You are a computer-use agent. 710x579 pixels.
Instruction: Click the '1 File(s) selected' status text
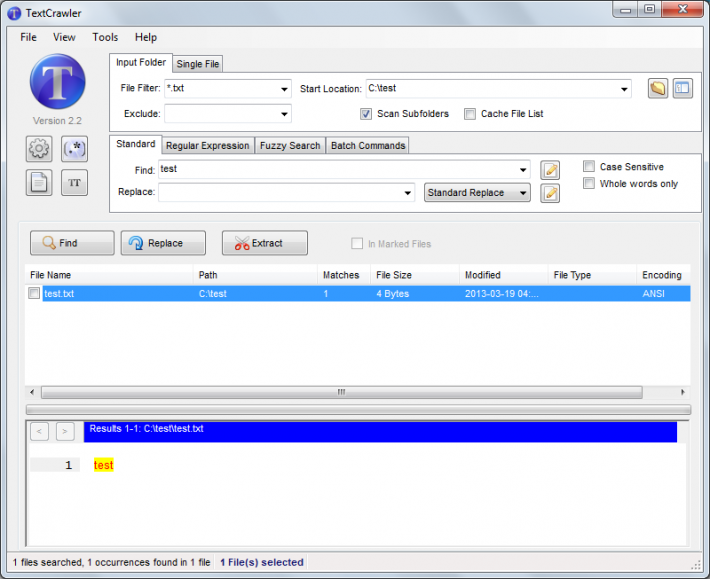[x=262, y=562]
